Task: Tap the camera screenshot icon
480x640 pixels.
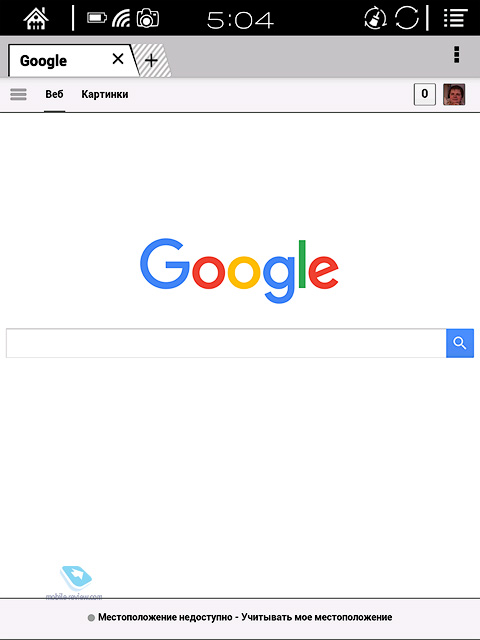Action: tap(148, 18)
